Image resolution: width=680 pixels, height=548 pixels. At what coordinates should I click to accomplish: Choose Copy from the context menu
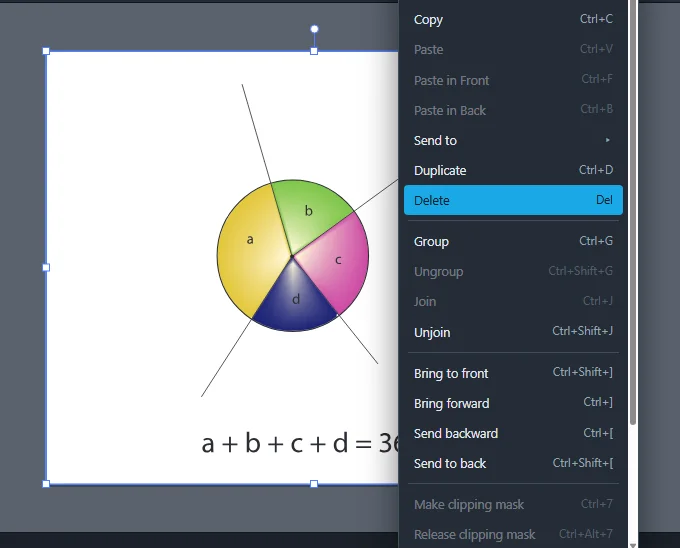tap(513, 20)
